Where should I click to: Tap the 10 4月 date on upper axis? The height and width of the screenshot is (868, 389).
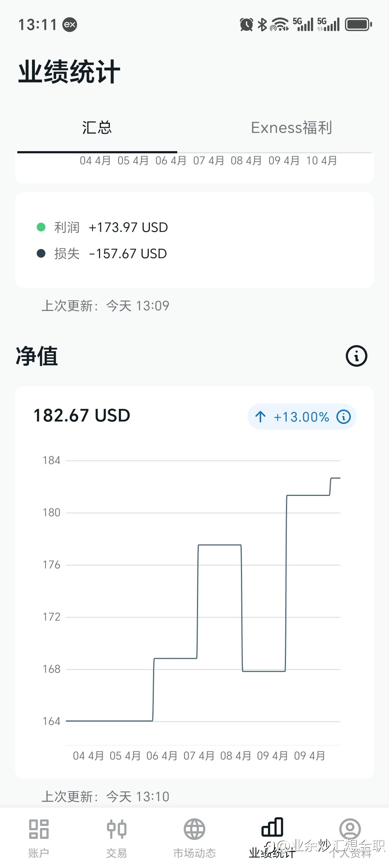(322, 161)
